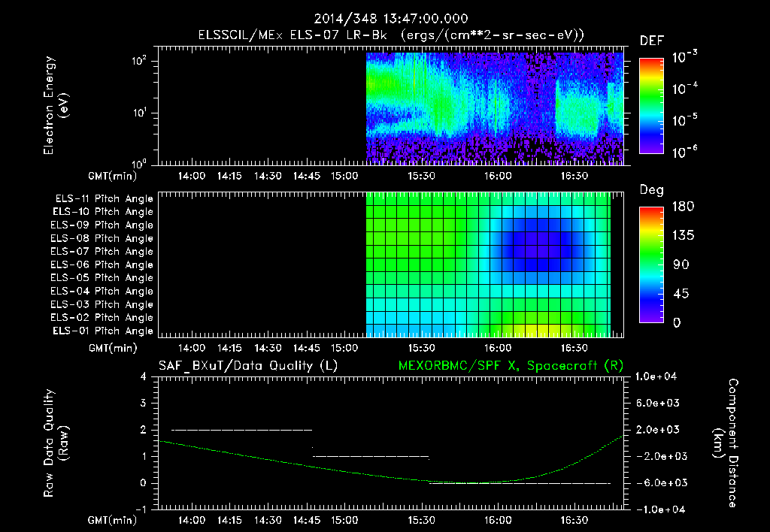
Task: Click the 135 tick on Deg scale
Action: tap(683, 236)
